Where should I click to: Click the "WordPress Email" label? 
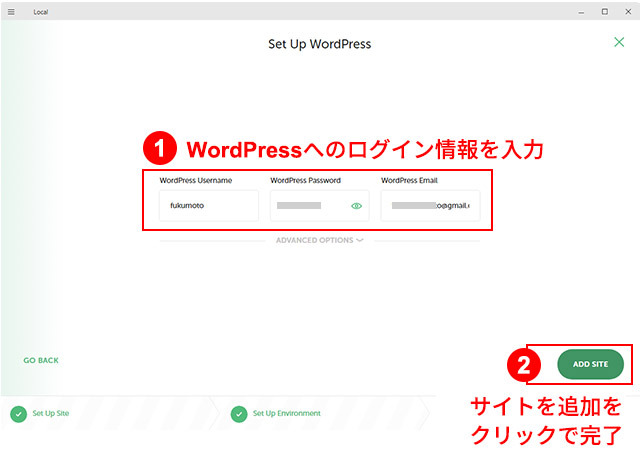click(409, 180)
